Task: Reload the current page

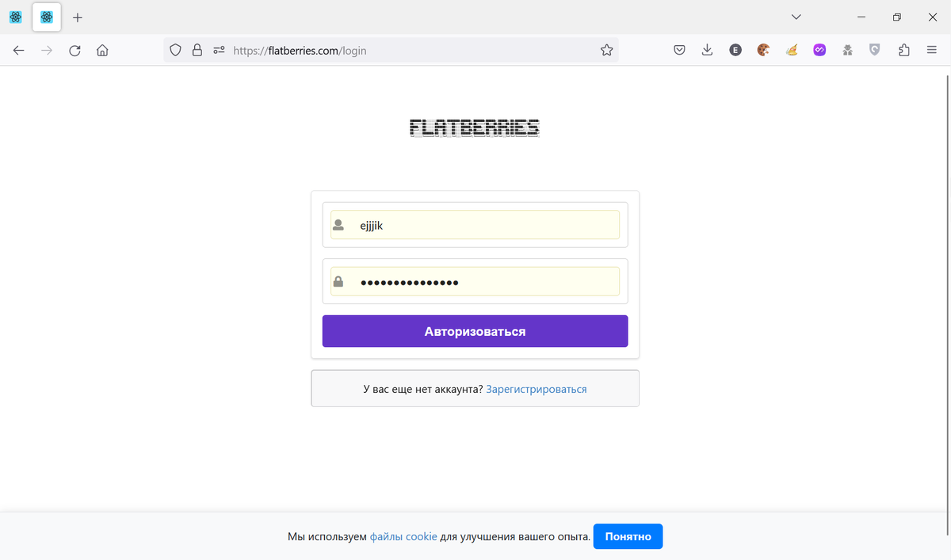Action: pos(74,51)
